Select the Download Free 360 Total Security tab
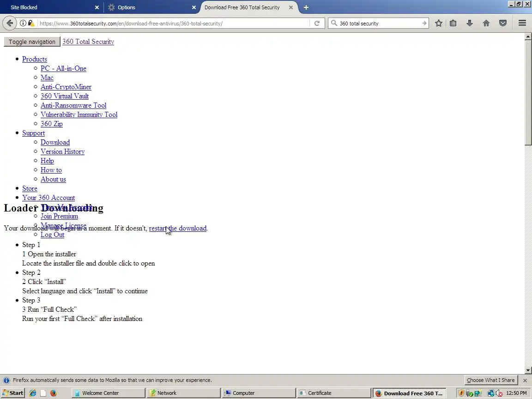The image size is (532, 399). (249, 7)
